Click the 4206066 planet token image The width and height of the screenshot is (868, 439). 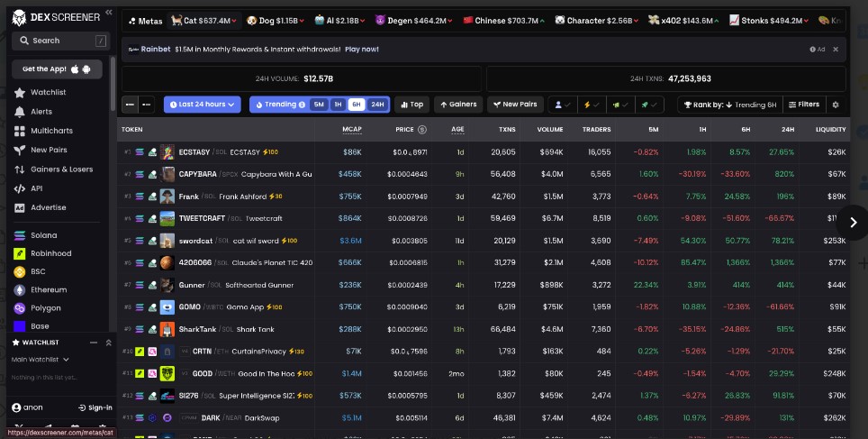pos(167,262)
